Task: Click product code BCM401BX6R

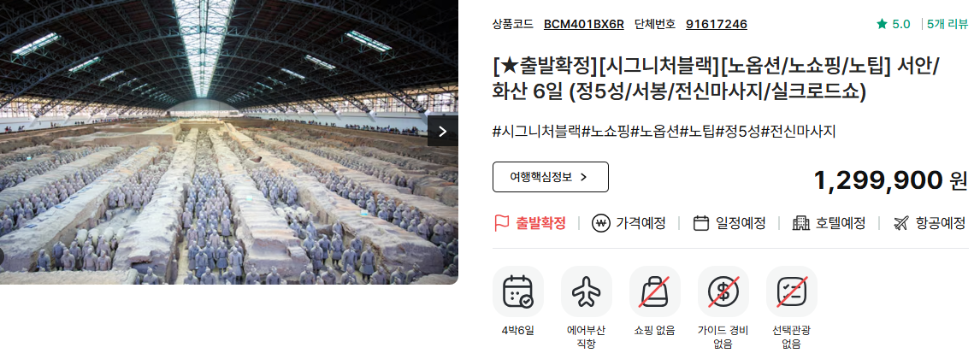Action: tap(584, 24)
